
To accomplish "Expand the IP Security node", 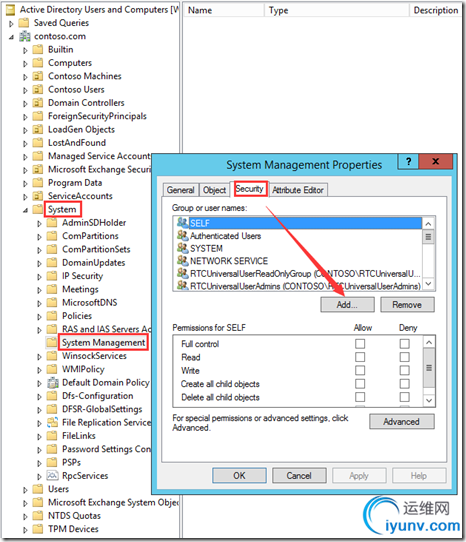I will click(39, 277).
